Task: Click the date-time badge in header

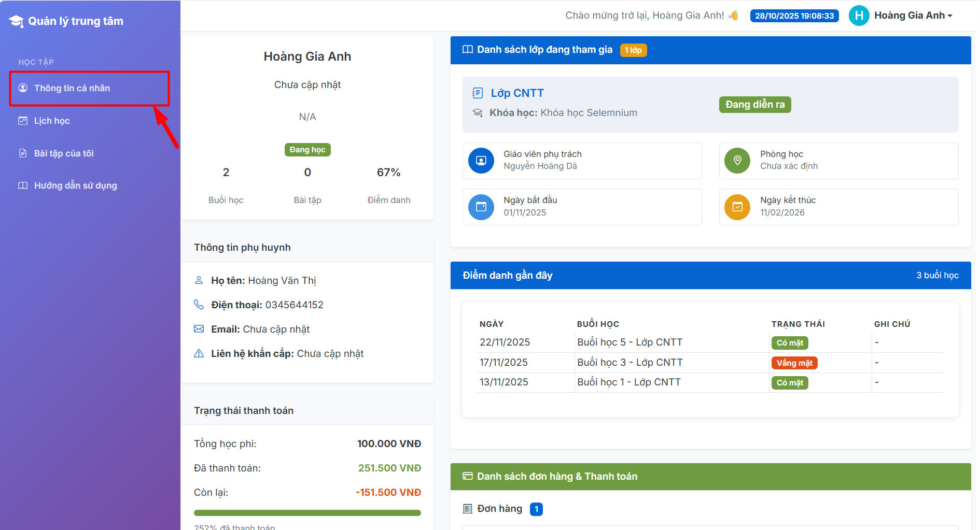Action: click(794, 16)
